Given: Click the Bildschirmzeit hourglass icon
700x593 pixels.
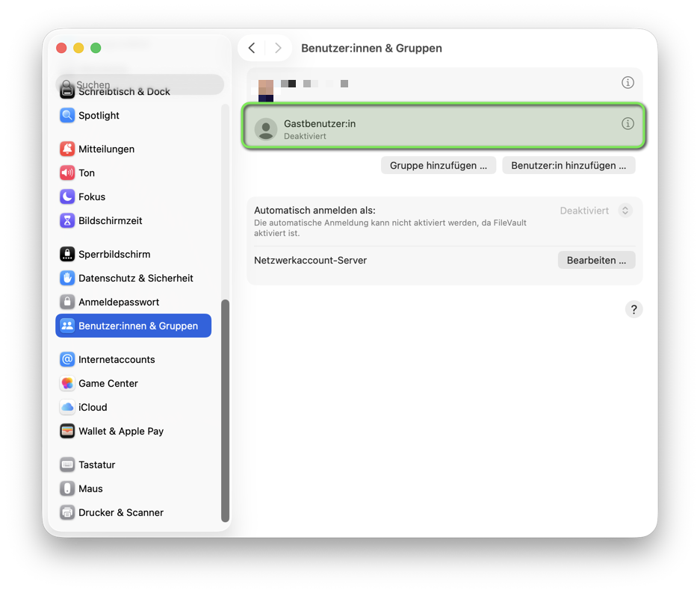Looking at the screenshot, I should tap(67, 221).
